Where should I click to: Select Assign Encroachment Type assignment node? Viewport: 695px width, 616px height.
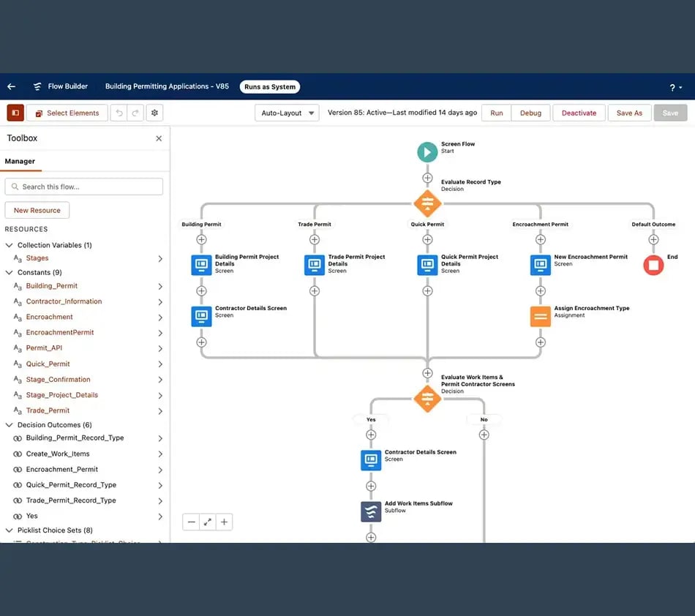tap(541, 317)
